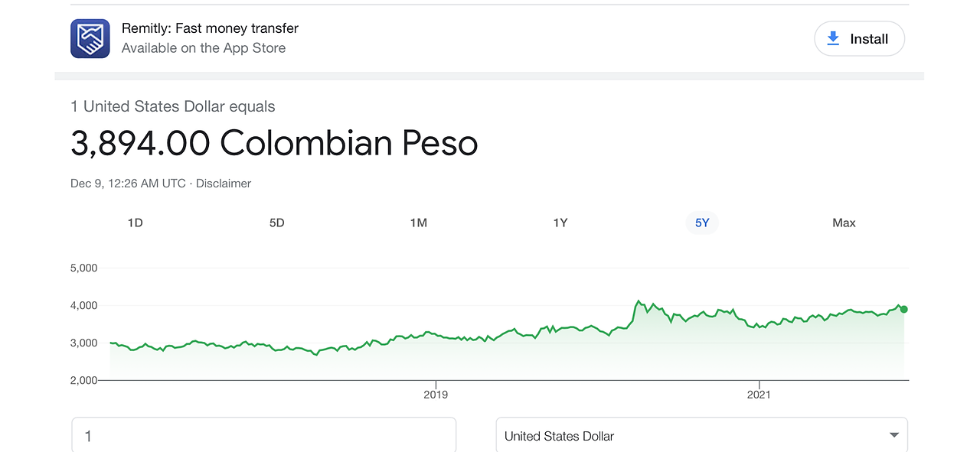Click the currency dropdown arrow
The height and width of the screenshot is (452, 980).
point(893,435)
